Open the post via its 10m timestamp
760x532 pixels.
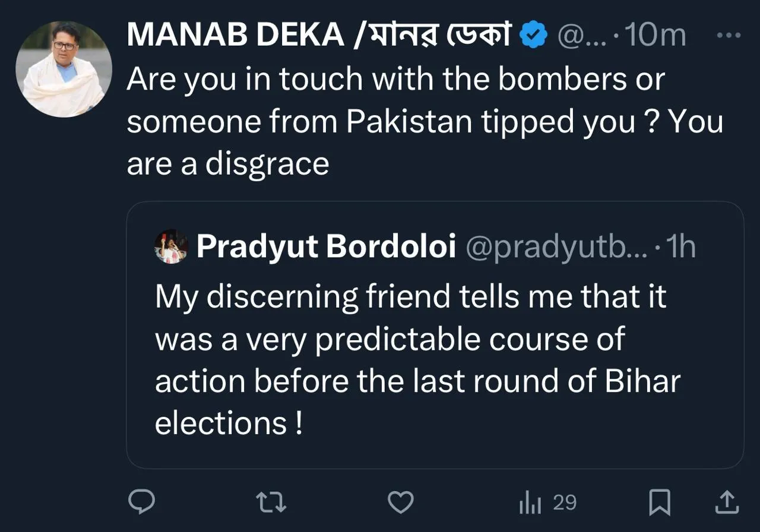[x=655, y=36]
